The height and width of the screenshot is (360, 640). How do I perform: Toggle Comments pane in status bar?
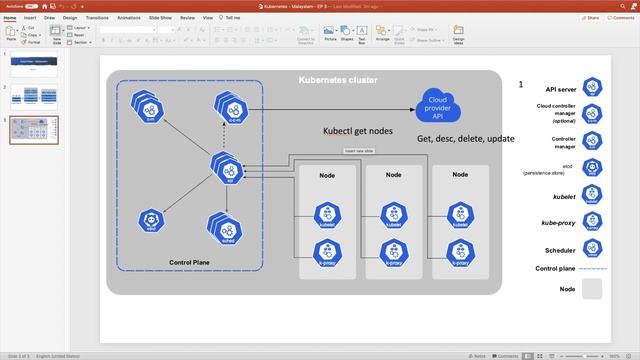pyautogui.click(x=505, y=356)
